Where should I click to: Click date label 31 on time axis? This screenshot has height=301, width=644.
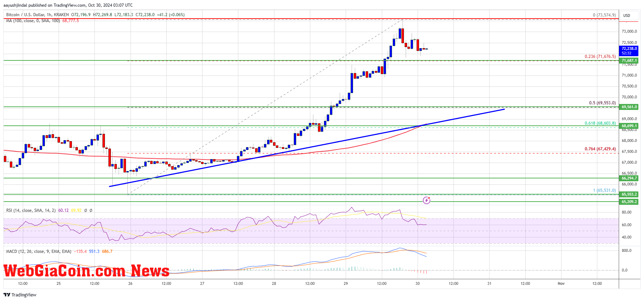coord(489,283)
